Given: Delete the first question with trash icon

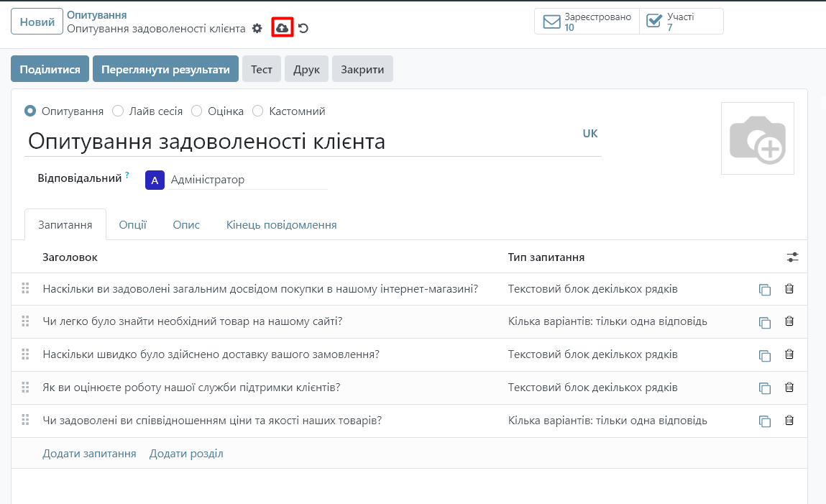Looking at the screenshot, I should 789,289.
